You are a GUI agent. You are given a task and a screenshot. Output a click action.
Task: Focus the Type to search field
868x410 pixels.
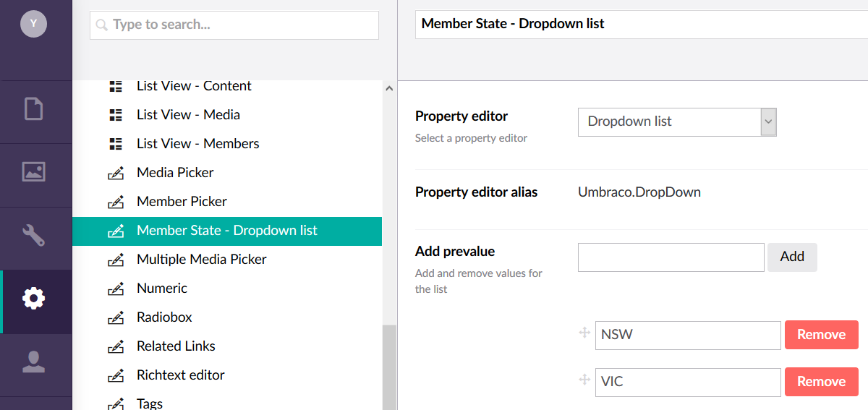234,25
